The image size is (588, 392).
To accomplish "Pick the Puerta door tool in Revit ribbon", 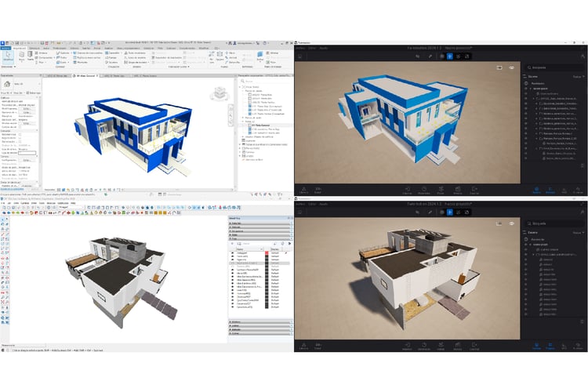I will coord(31,56).
